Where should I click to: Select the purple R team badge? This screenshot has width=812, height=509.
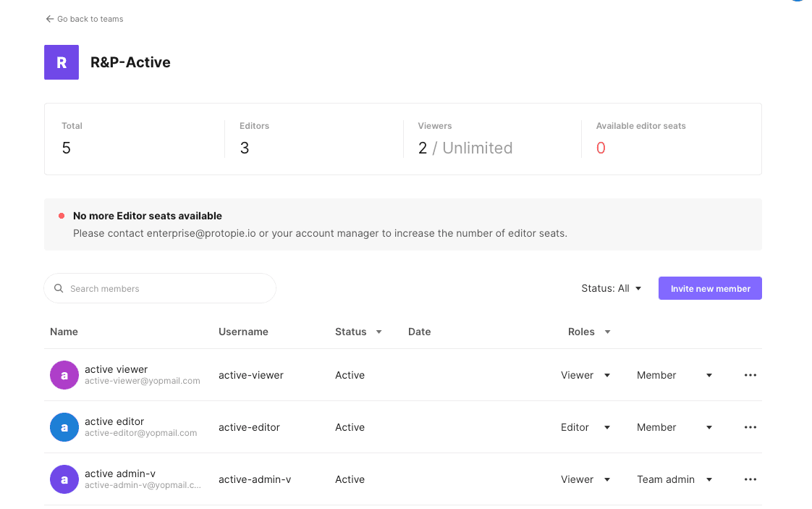(x=62, y=62)
